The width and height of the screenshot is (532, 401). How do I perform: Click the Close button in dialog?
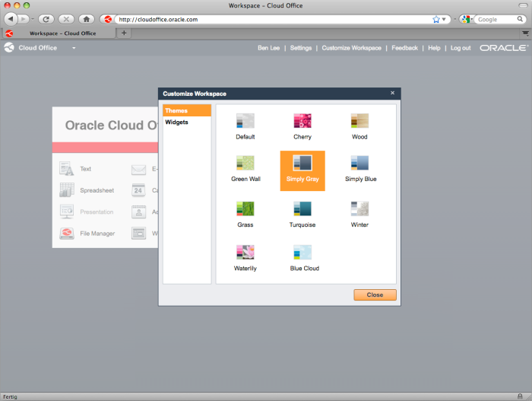375,294
